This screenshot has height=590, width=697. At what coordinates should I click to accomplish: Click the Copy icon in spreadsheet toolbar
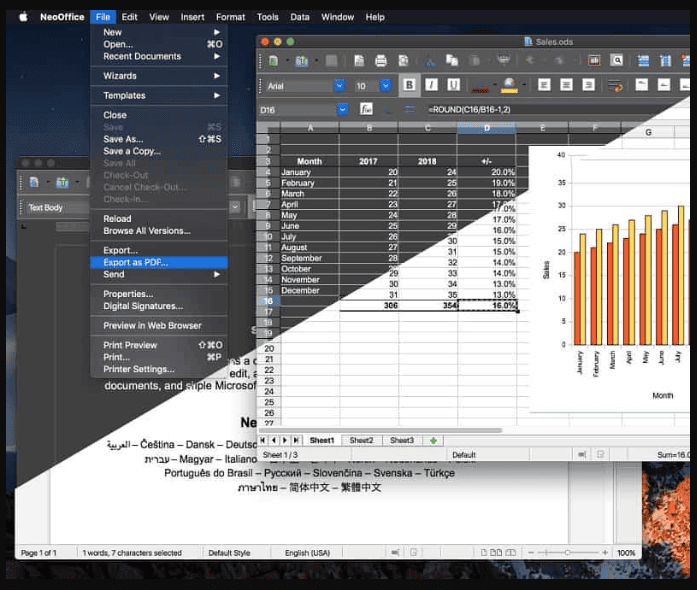pyautogui.click(x=452, y=60)
